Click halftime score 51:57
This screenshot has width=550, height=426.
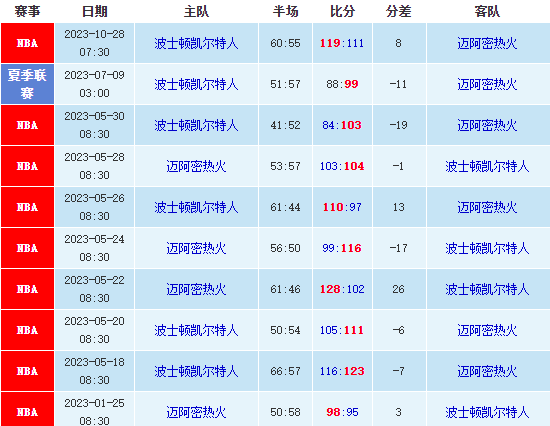[285, 84]
